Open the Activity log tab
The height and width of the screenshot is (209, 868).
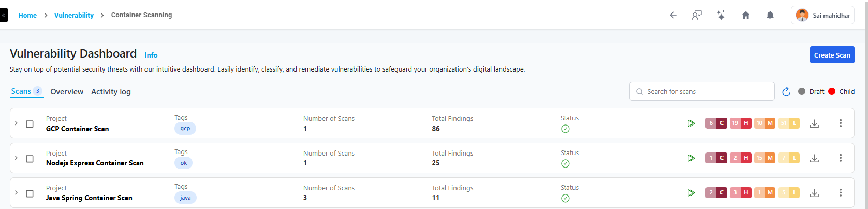point(111,92)
